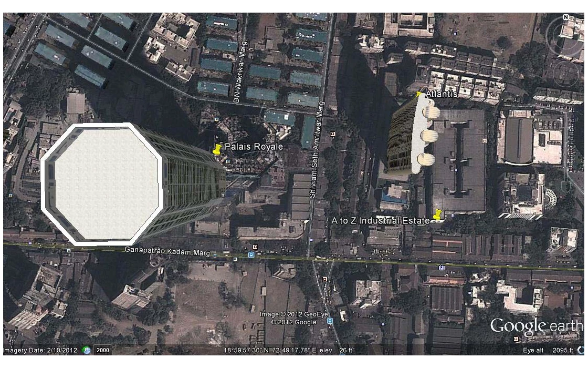Click the DN Wakrikar Marg road label
The width and height of the screenshot is (588, 368).
pyautogui.click(x=239, y=72)
